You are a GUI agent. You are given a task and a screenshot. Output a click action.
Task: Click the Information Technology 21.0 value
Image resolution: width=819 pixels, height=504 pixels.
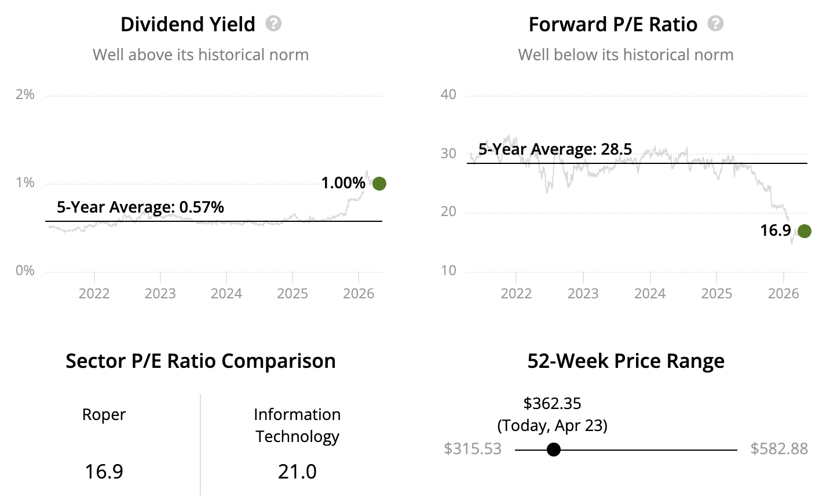(x=297, y=472)
